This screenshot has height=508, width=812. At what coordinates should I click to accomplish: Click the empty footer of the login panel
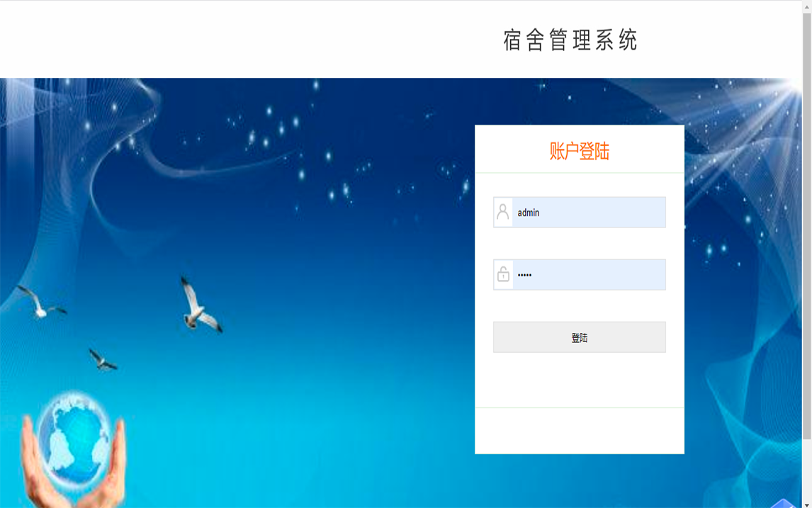click(x=580, y=431)
